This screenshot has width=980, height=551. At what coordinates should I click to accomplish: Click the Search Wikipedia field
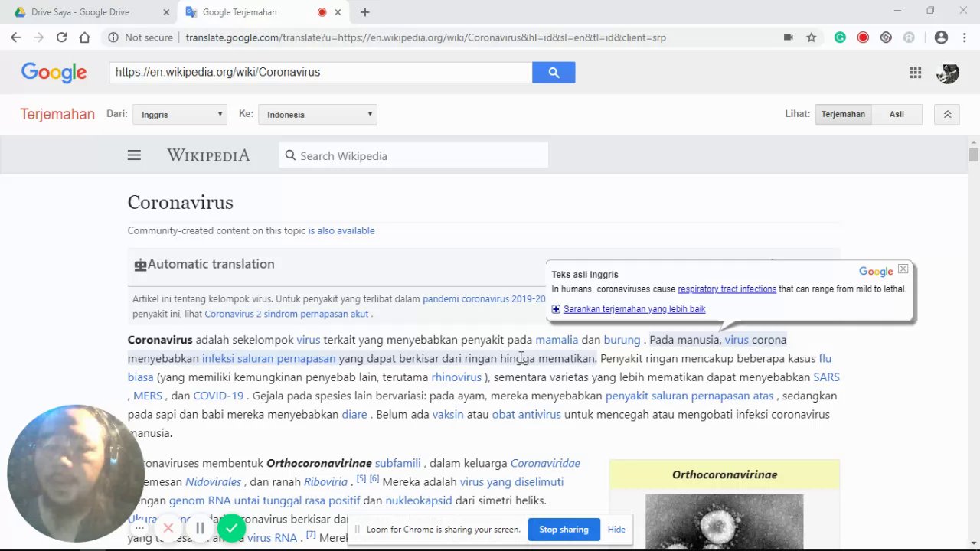tap(413, 155)
